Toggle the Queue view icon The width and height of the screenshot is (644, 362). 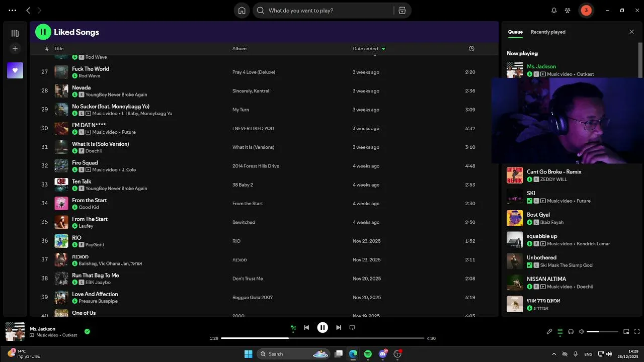tap(560, 331)
